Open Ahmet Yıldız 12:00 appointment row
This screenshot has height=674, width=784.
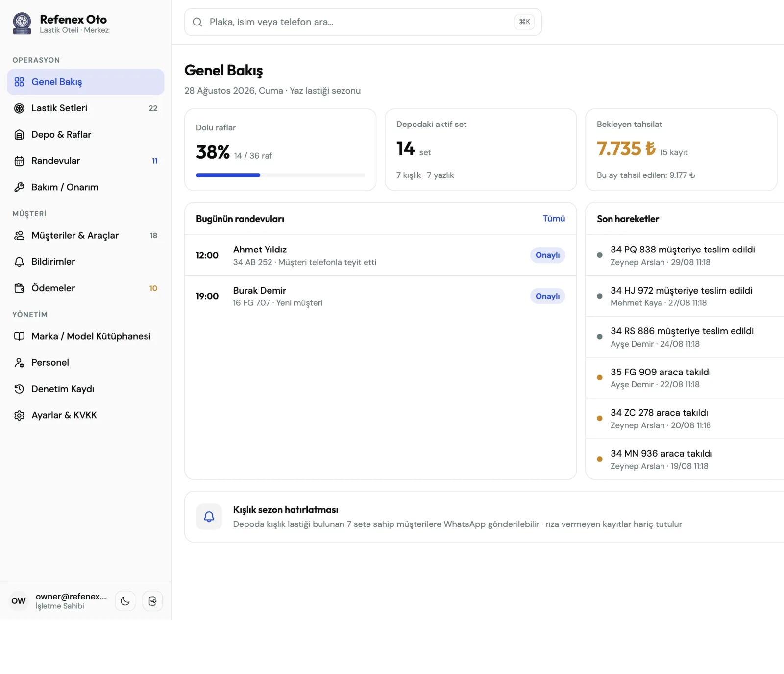click(x=380, y=255)
